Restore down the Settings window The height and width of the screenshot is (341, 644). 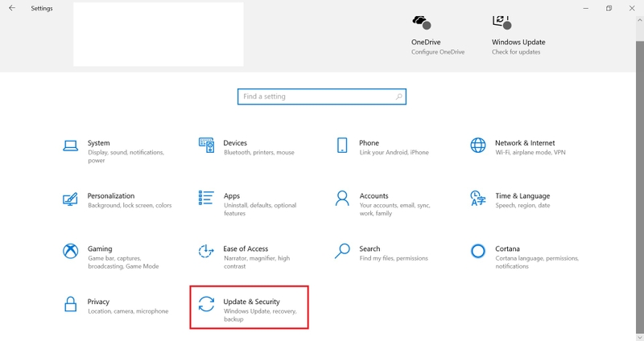(x=609, y=8)
